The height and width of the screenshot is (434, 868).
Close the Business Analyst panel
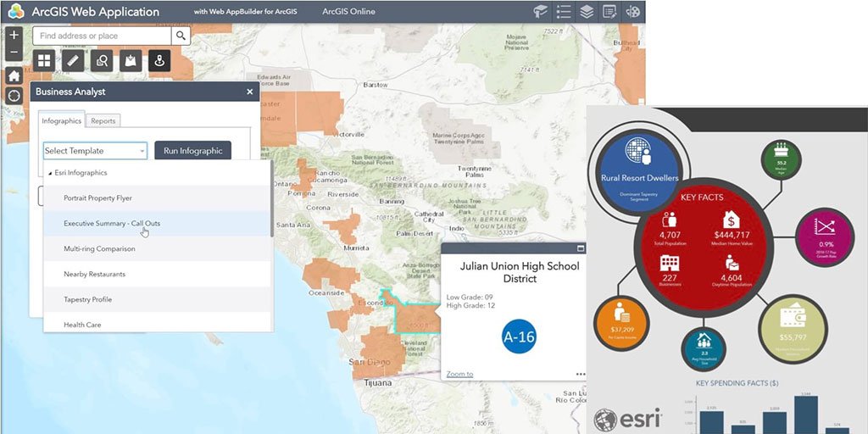pyautogui.click(x=250, y=92)
